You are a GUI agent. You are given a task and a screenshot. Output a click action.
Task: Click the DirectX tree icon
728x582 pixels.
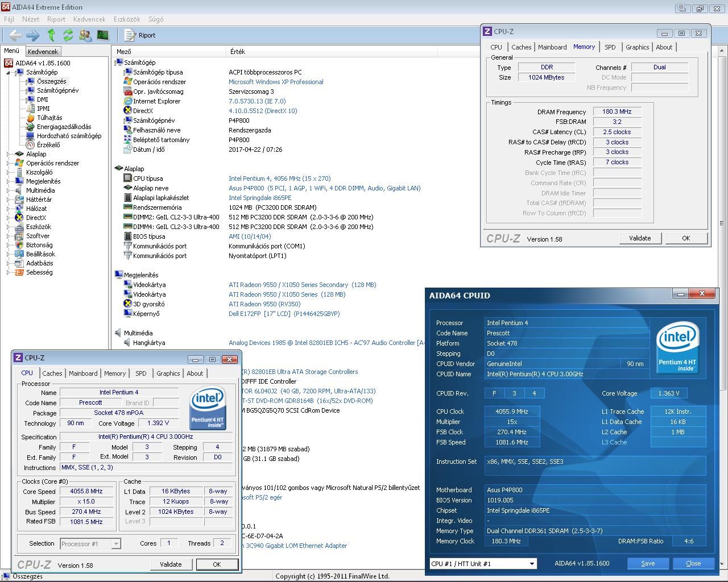click(x=19, y=218)
